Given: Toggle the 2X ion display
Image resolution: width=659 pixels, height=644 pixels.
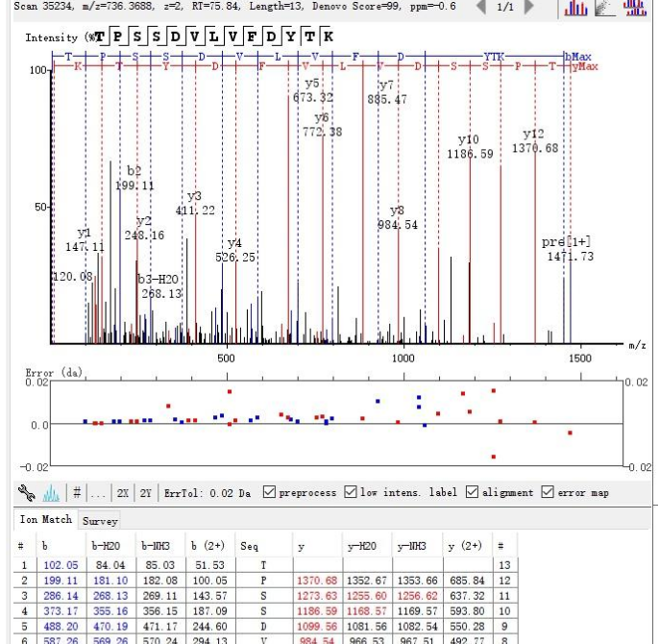Looking at the screenshot, I should (123, 493).
